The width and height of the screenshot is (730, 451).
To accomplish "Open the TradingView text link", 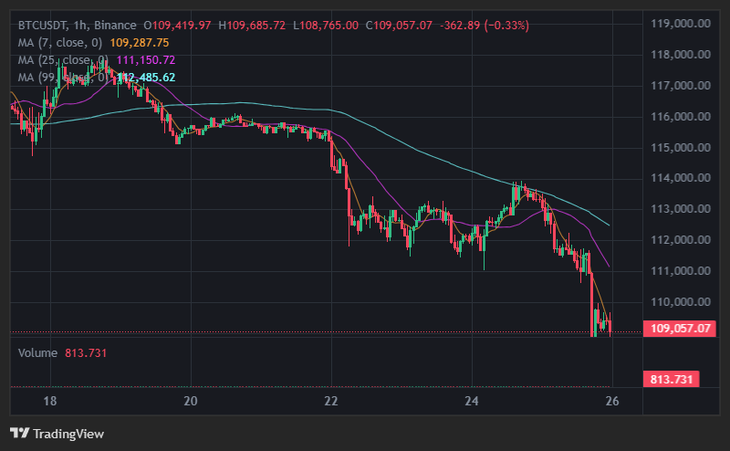I will (68, 434).
